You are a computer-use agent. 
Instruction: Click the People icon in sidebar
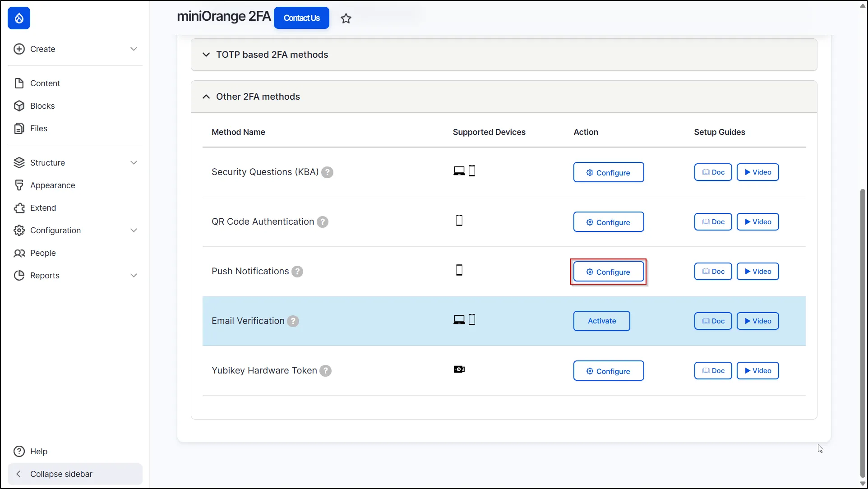click(19, 253)
